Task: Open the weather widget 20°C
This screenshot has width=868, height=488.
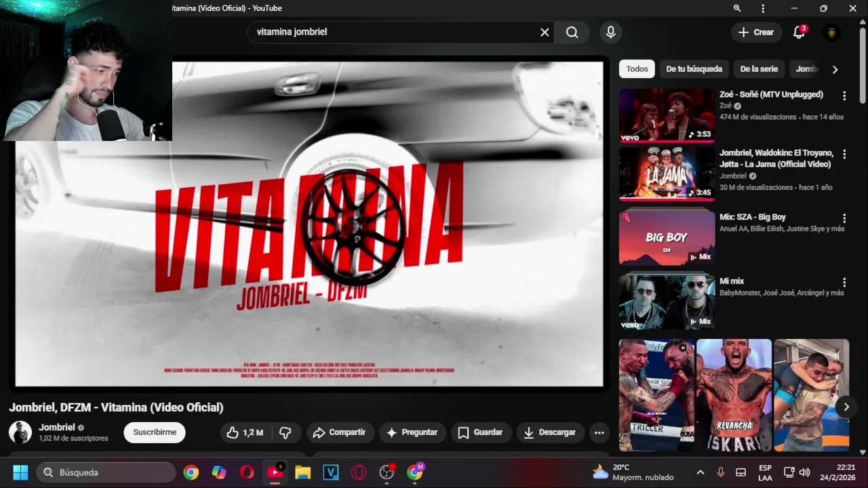Action: coord(633,472)
